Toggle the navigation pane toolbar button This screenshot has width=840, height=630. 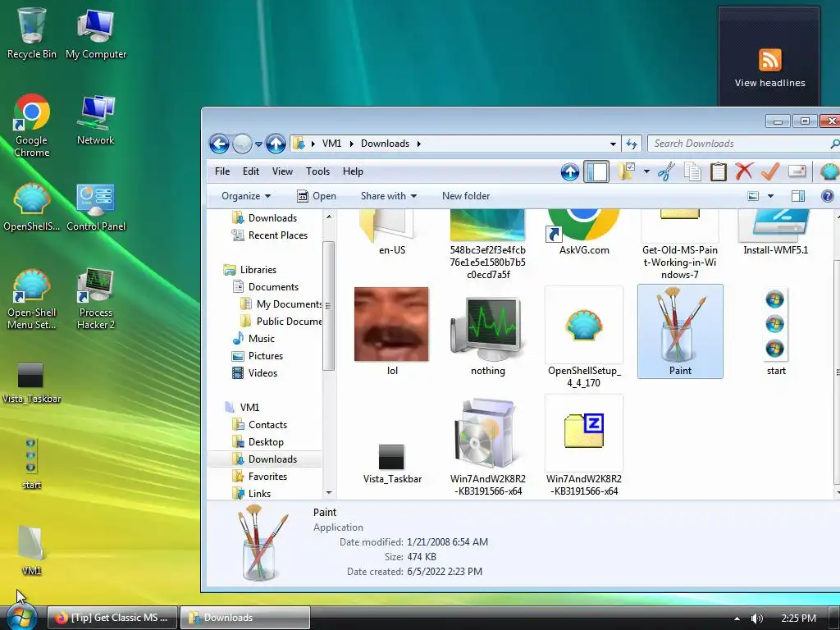[596, 172]
